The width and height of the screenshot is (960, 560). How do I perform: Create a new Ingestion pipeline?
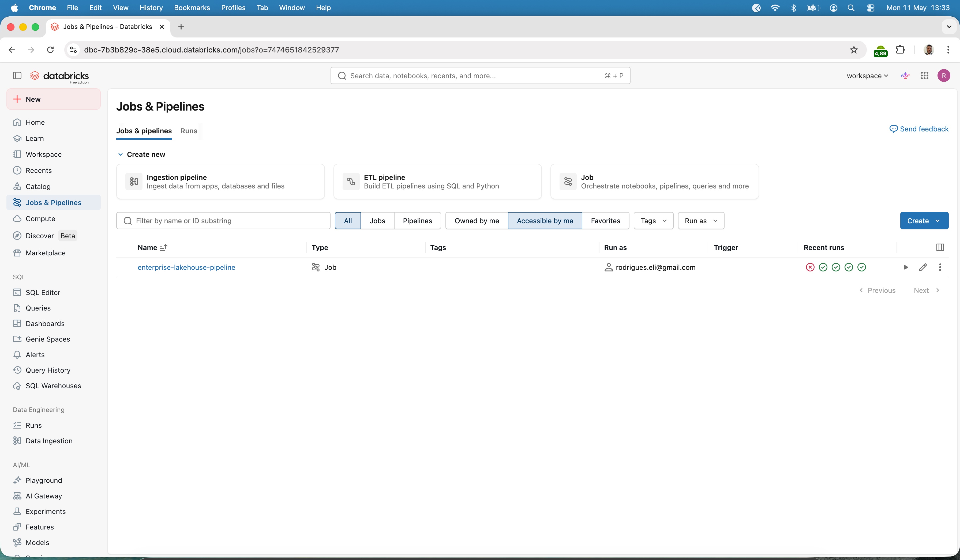pos(220,181)
